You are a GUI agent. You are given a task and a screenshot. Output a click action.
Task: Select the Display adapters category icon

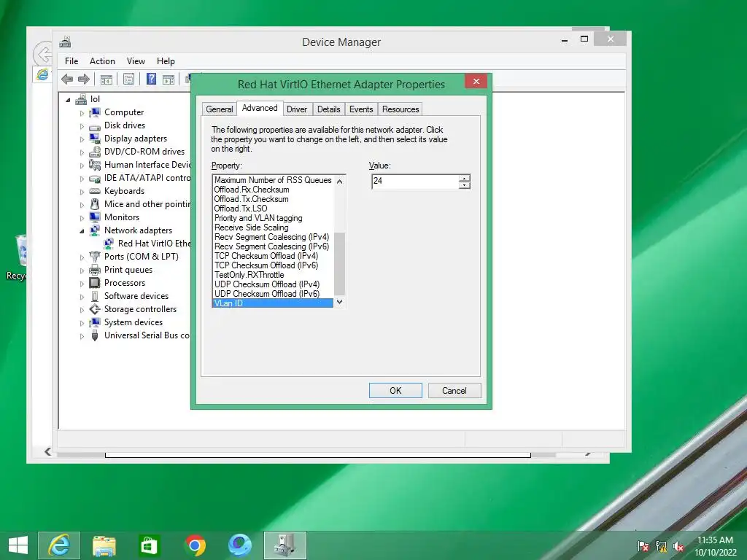tap(96, 139)
